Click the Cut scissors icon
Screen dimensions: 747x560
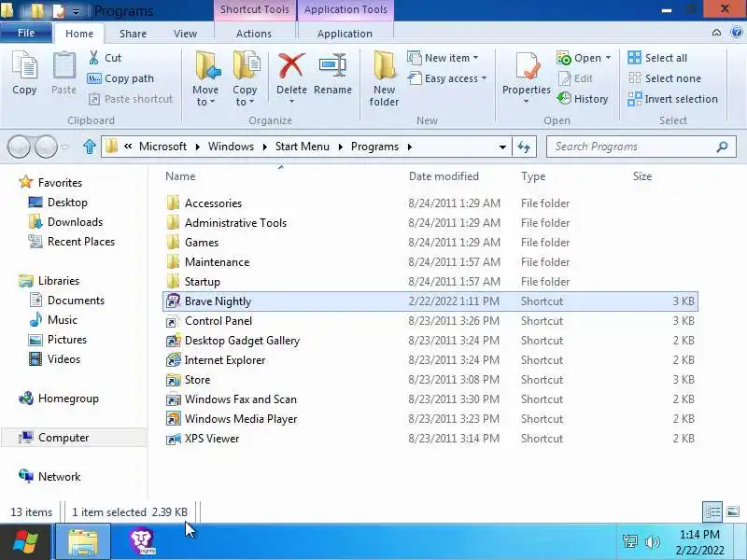tap(94, 58)
